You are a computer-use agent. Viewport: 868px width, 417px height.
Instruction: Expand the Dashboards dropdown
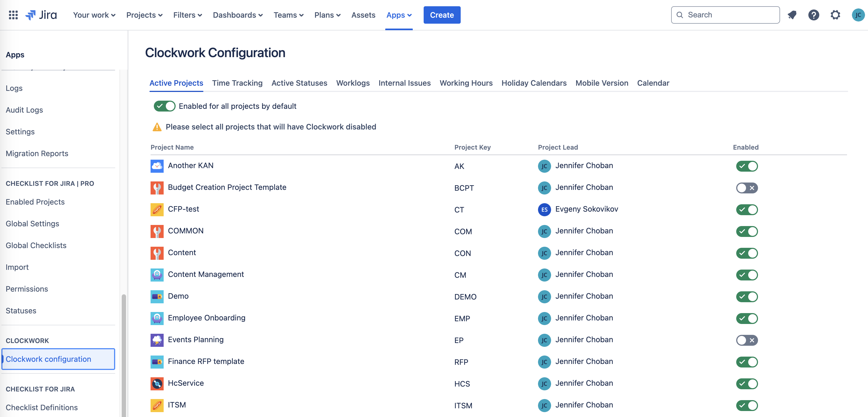click(x=237, y=15)
